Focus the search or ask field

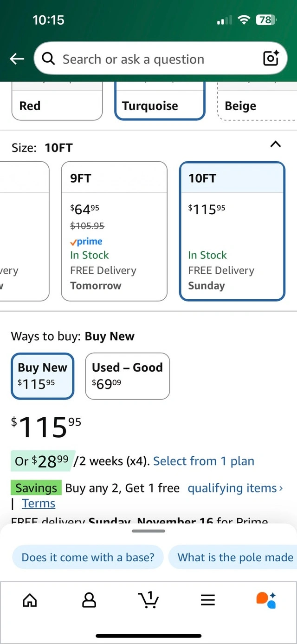coord(153,59)
